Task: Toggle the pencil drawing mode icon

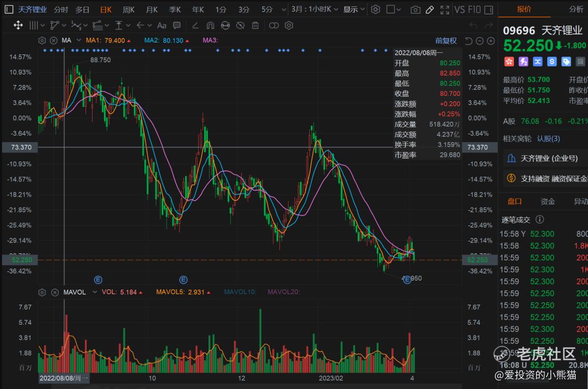Action: [x=430, y=10]
